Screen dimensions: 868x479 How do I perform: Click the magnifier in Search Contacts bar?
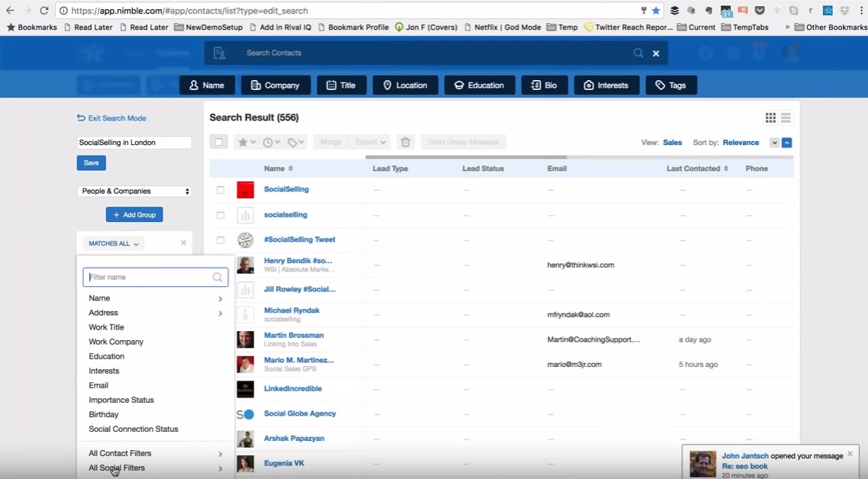(x=638, y=53)
